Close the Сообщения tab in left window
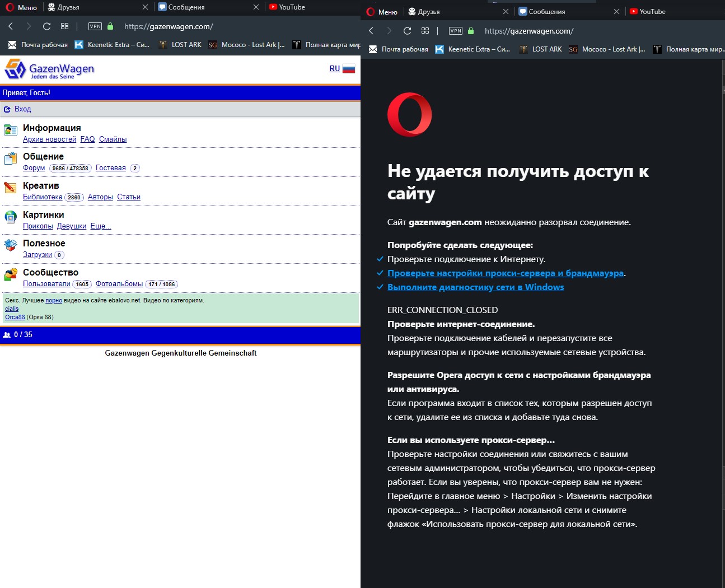725x588 pixels. 256,7
